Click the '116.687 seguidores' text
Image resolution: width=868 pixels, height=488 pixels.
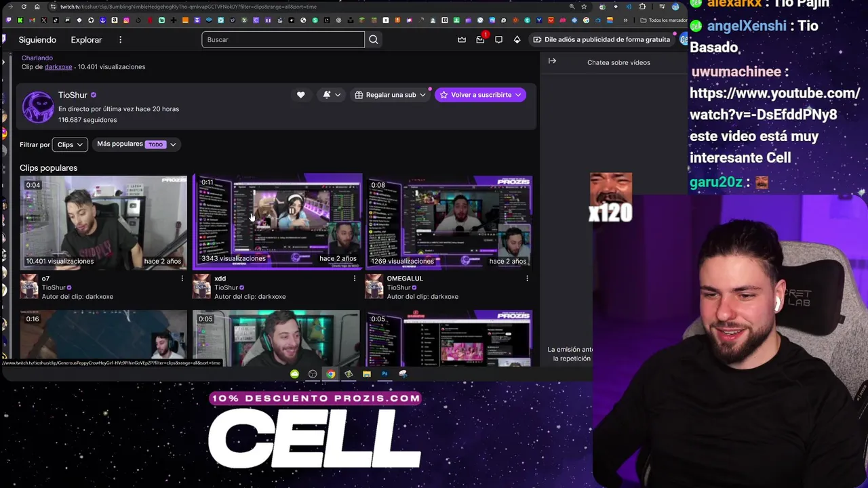coord(87,120)
